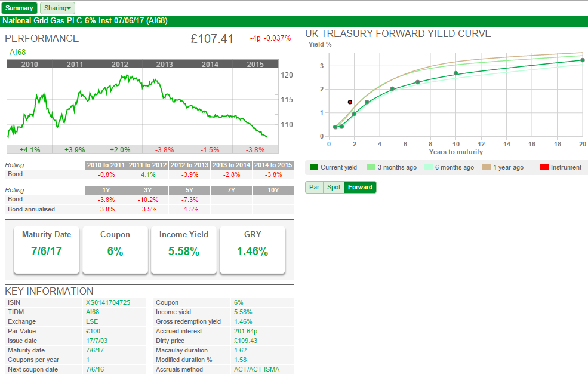
Task: Select the 1-year point on current yield curve
Action: (x=341, y=127)
